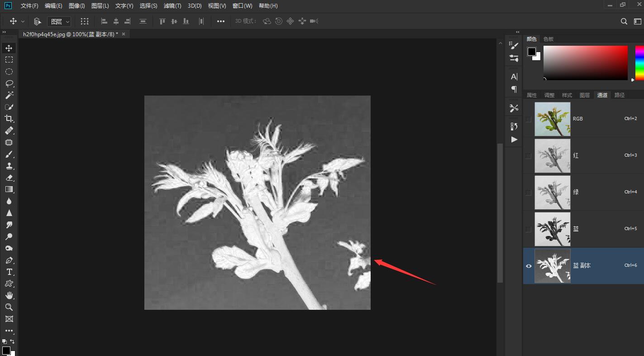The width and height of the screenshot is (644, 356).
Task: Toggle visibility of 蓝 副本 channel
Action: (x=529, y=266)
